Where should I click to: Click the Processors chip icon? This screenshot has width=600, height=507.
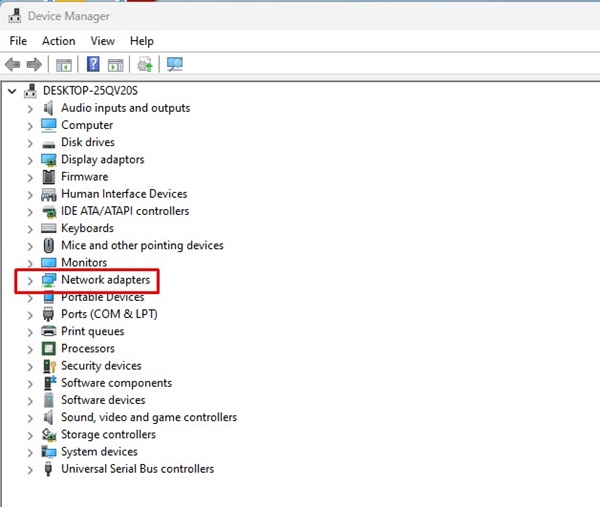pyautogui.click(x=49, y=349)
